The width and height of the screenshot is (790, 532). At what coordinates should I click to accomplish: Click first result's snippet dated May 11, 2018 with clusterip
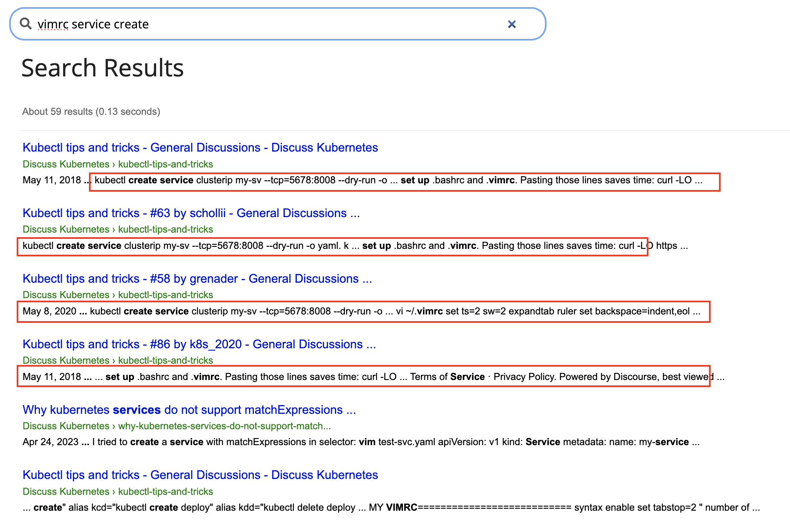pos(362,180)
